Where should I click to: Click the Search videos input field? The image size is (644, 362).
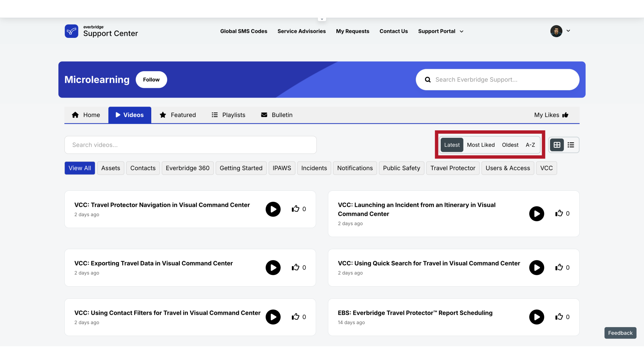(x=190, y=144)
